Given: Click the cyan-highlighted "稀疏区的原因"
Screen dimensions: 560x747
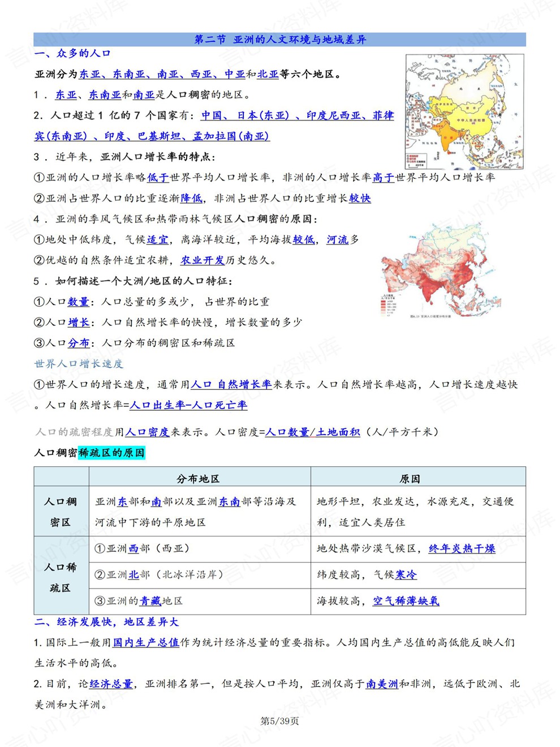Looking at the screenshot, I should coord(111,453).
